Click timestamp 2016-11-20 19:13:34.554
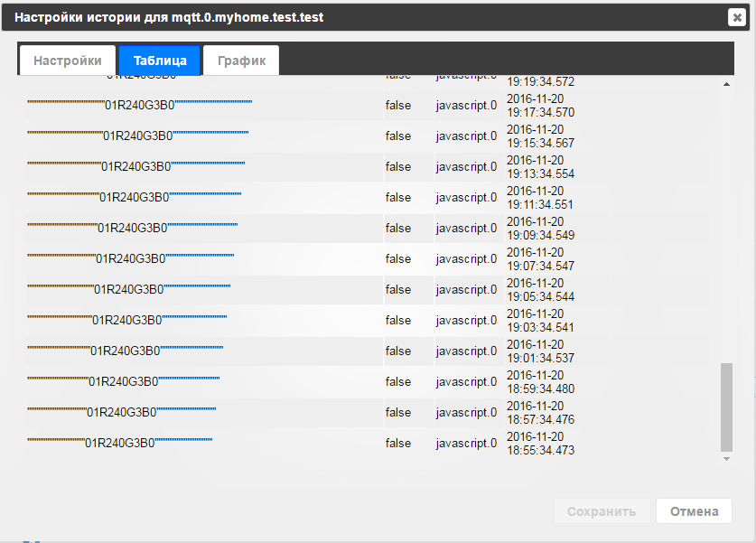 (540, 167)
